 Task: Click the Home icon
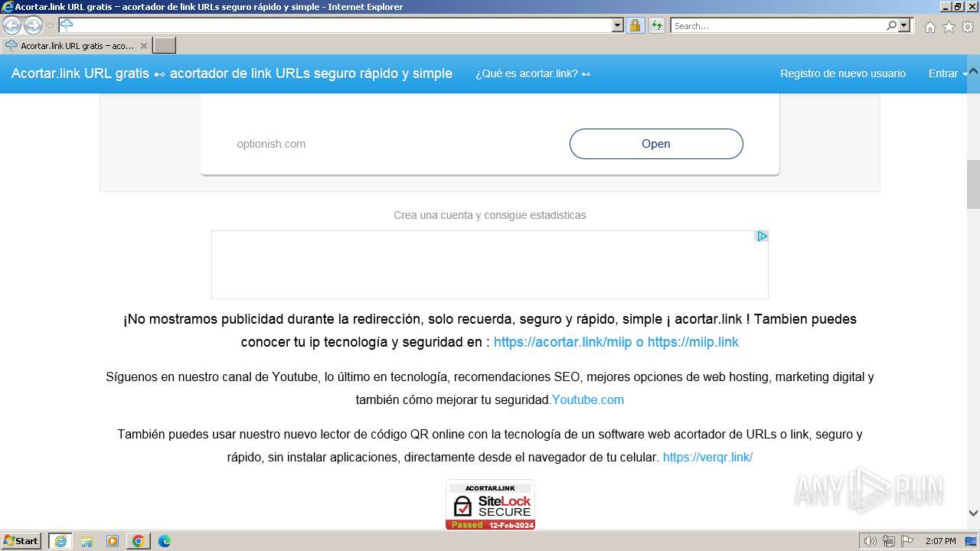tap(929, 27)
